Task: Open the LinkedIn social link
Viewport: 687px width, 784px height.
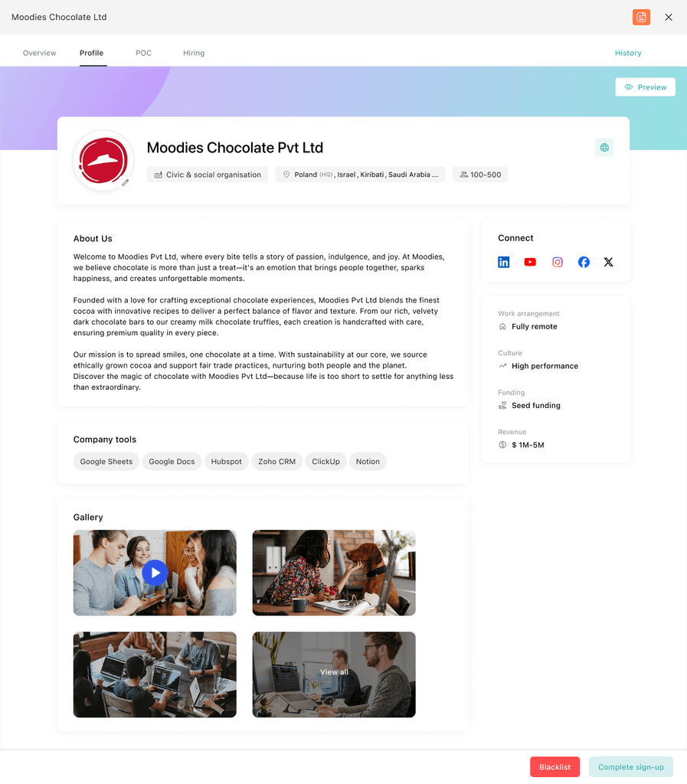Action: pos(503,262)
